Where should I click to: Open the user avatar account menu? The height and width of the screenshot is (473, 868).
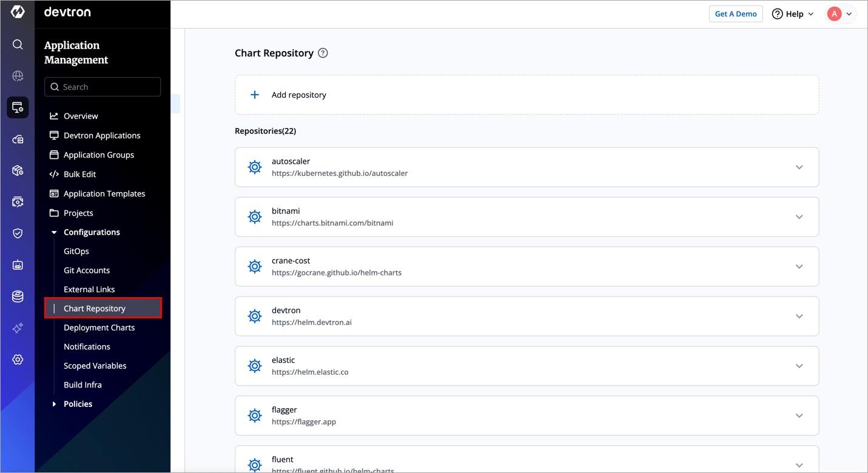point(841,14)
